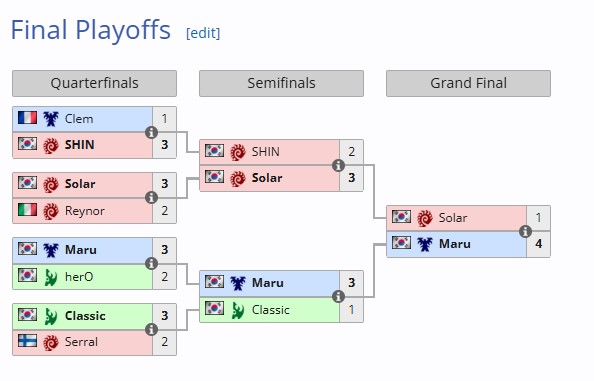The image size is (594, 381).
Task: Click Maru's Grand Final score of 4
Action: pos(538,244)
